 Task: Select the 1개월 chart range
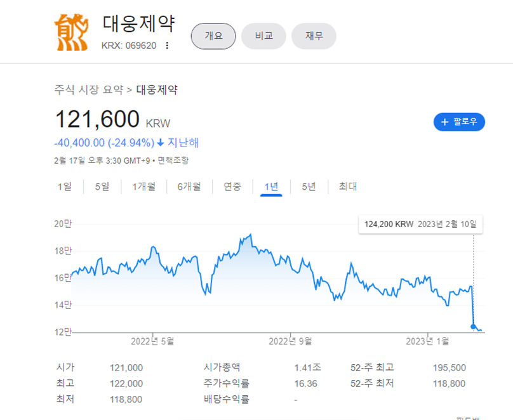tap(143, 187)
